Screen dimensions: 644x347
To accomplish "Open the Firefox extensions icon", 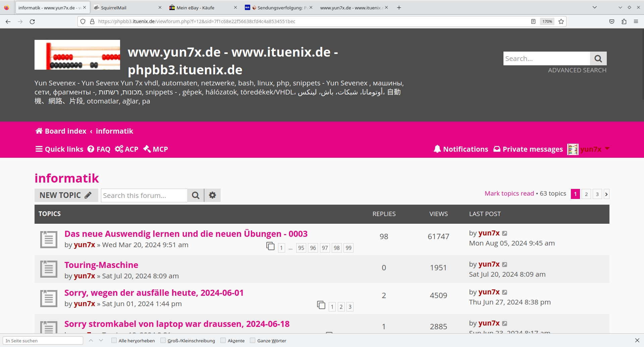I will click(624, 21).
